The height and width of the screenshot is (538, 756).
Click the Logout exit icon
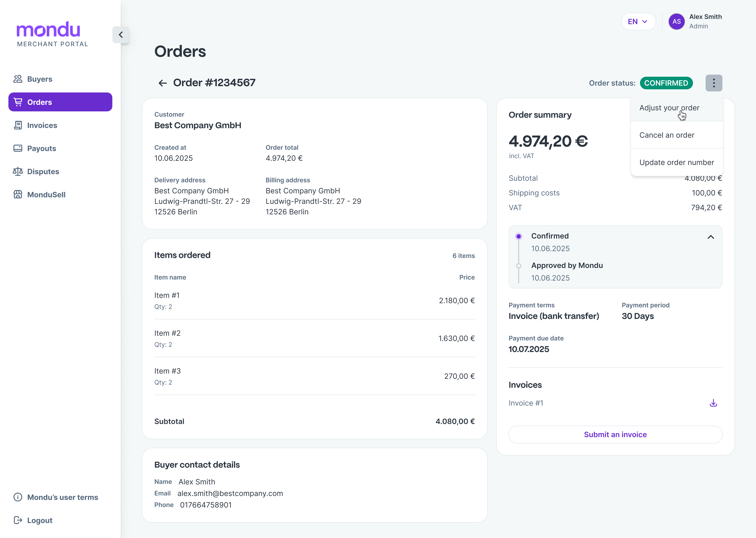(x=18, y=520)
